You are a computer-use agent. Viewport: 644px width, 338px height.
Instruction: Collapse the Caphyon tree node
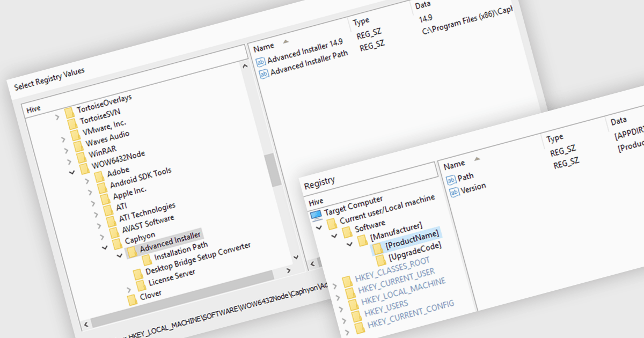click(x=105, y=248)
